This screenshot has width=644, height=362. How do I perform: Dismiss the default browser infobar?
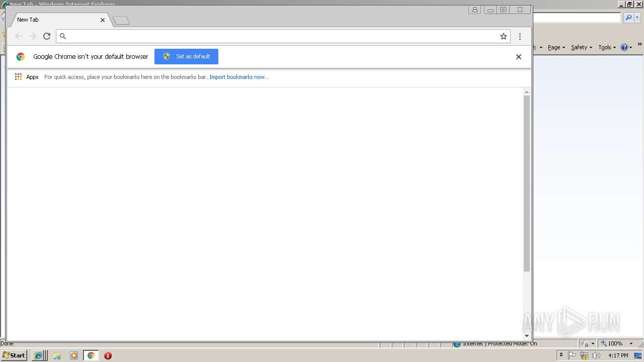[518, 57]
